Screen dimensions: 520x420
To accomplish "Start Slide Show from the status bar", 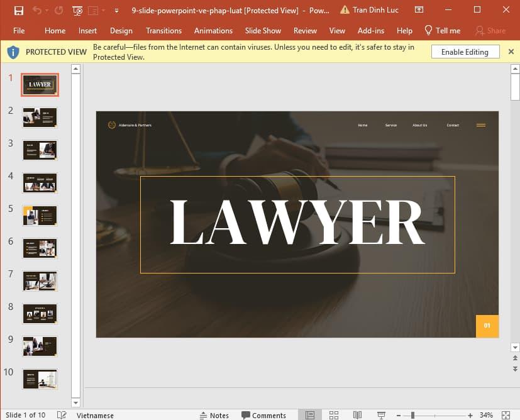I will (381, 415).
